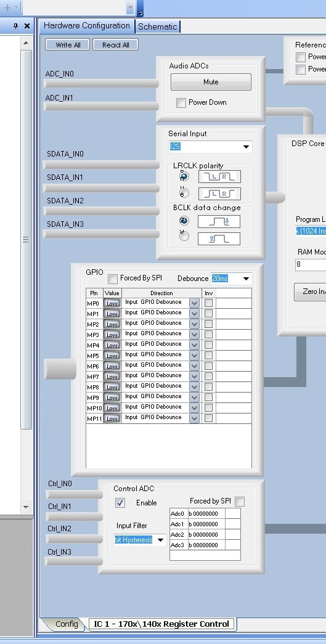Close the left docked panel
Viewport: 326px width, 644px height.
27,26
